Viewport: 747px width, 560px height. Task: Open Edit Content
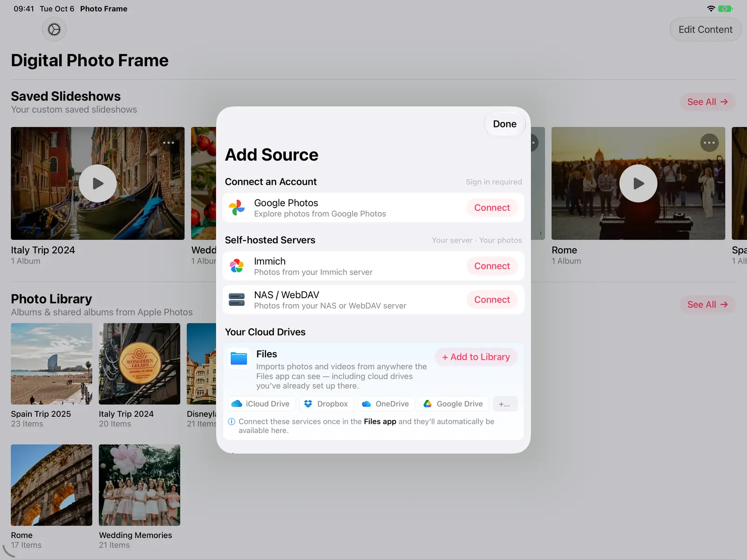705,29
